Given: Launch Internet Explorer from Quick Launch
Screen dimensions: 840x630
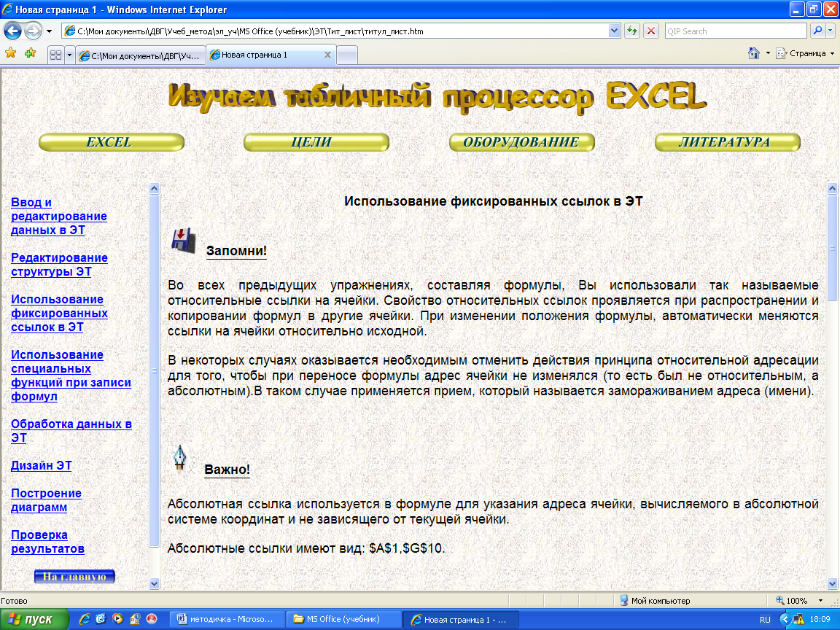Looking at the screenshot, I should click(x=85, y=619).
